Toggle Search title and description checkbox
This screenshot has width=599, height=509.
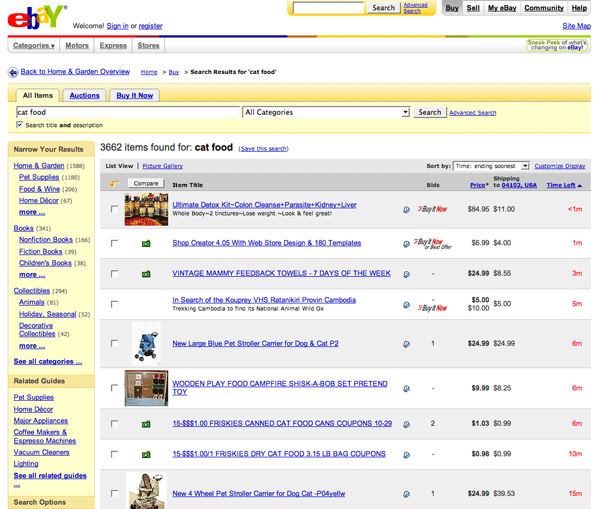click(19, 125)
